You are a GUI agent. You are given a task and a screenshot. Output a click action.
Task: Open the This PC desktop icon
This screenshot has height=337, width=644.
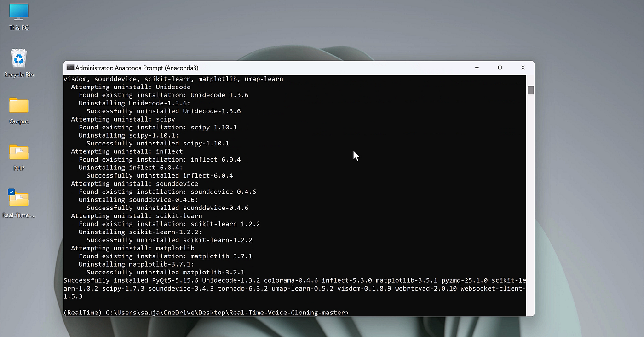click(x=19, y=17)
